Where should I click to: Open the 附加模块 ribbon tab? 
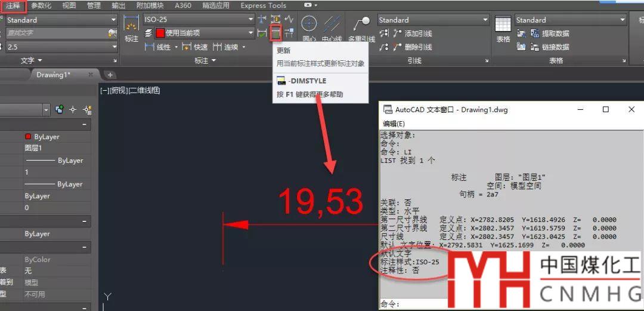[150, 6]
